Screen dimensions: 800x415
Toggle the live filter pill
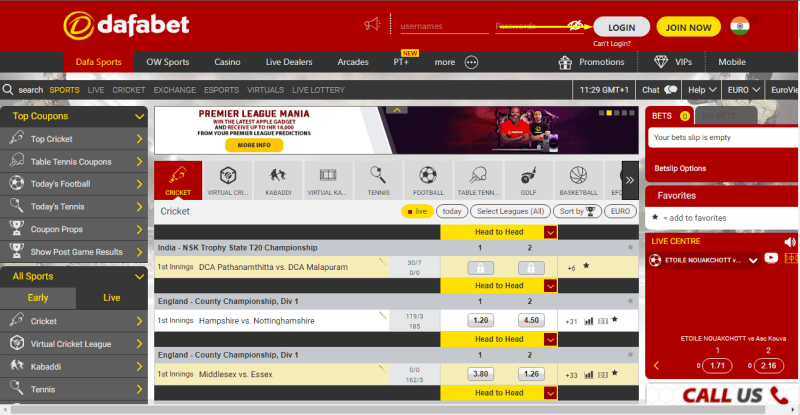[x=417, y=211]
